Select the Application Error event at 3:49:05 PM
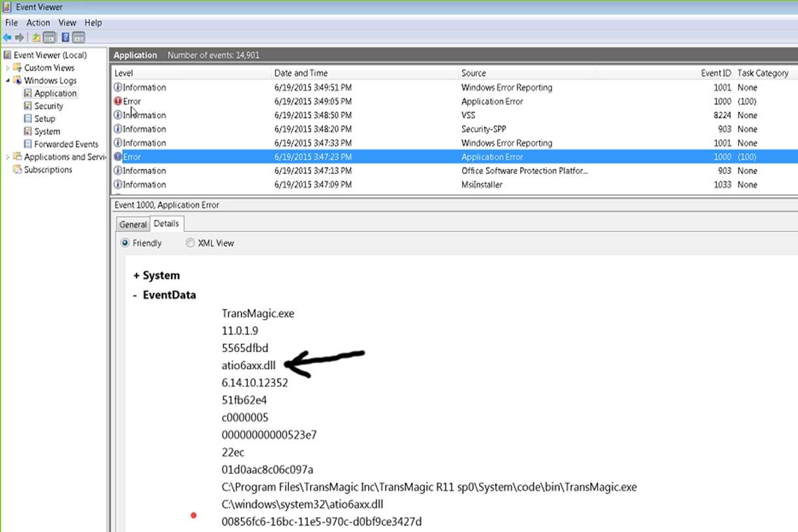 [455, 102]
